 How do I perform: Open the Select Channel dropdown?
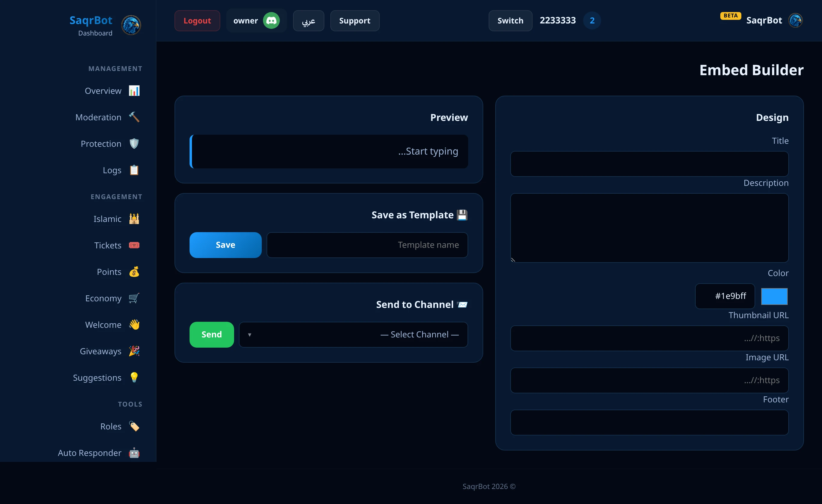click(x=353, y=335)
